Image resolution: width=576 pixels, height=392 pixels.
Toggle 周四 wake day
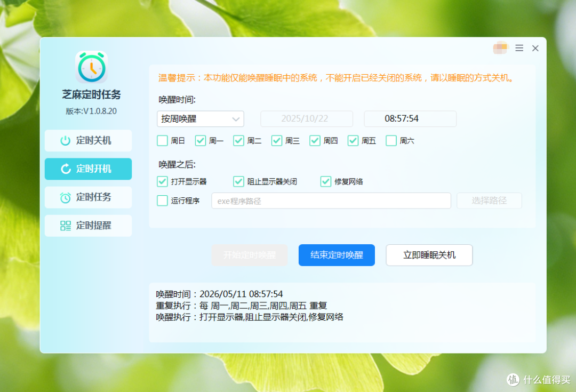(315, 141)
